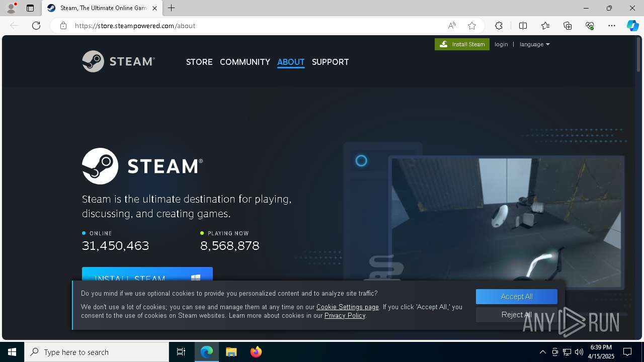The height and width of the screenshot is (362, 644).
Task: Click the ONLINE count 31,450,463
Action: click(115, 245)
